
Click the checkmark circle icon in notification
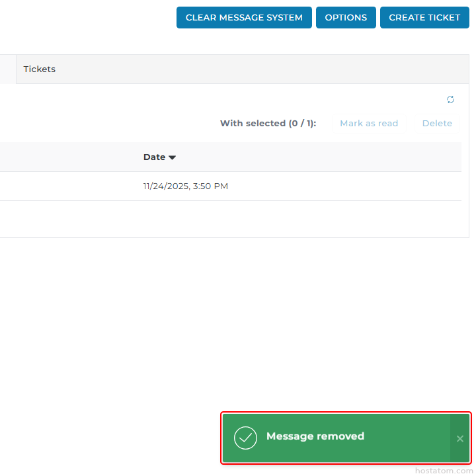point(245,438)
